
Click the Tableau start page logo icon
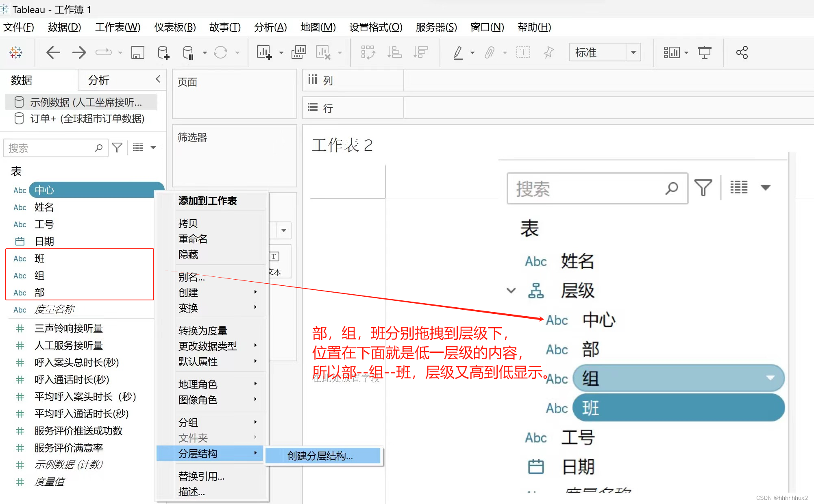[x=16, y=52]
